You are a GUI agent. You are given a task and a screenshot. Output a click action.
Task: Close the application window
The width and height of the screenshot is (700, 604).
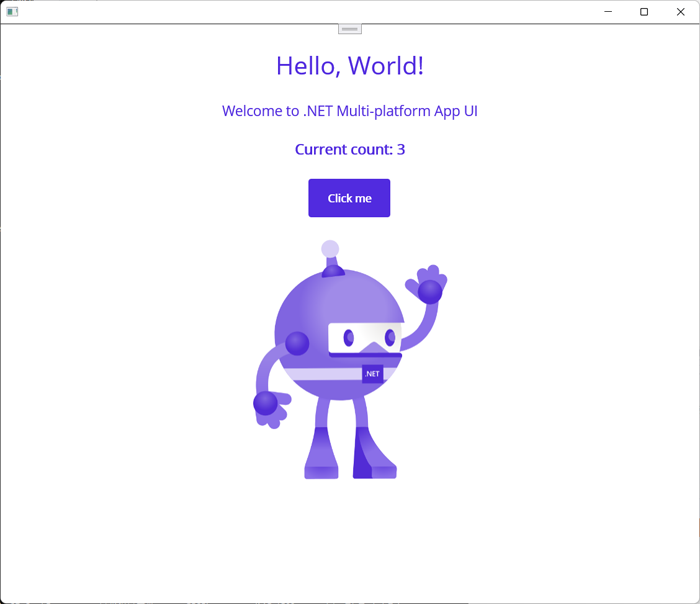coord(680,12)
